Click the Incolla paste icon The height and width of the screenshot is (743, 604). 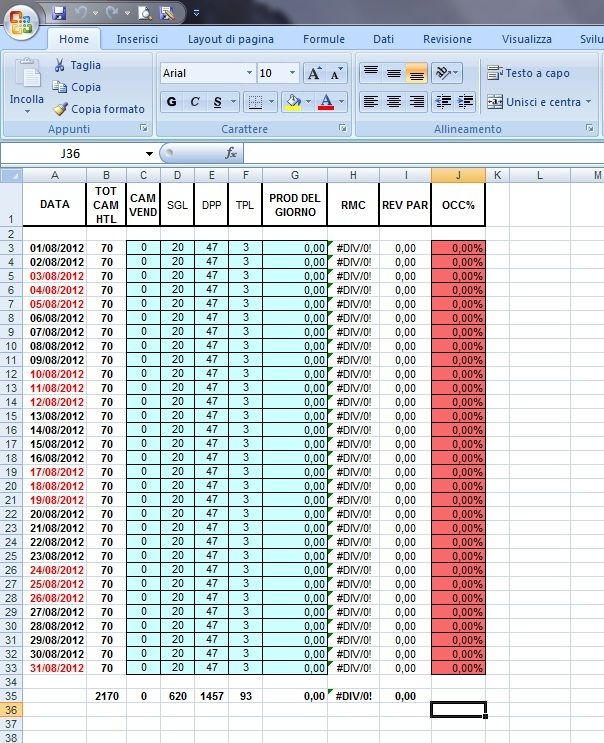(x=26, y=75)
